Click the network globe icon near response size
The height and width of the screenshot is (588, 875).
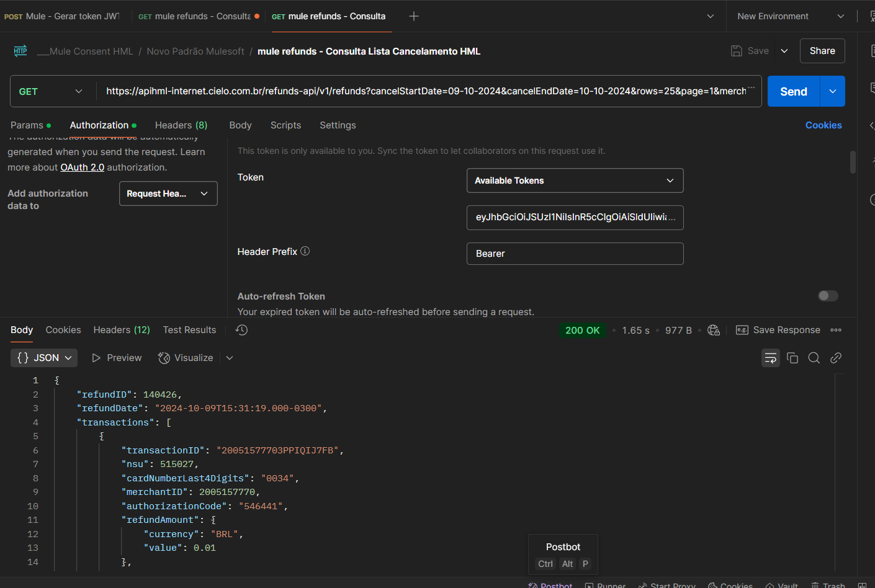(x=714, y=330)
